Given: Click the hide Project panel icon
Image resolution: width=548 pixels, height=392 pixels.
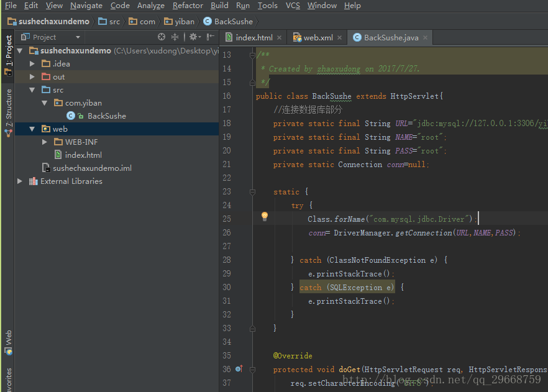Looking at the screenshot, I should (x=211, y=37).
